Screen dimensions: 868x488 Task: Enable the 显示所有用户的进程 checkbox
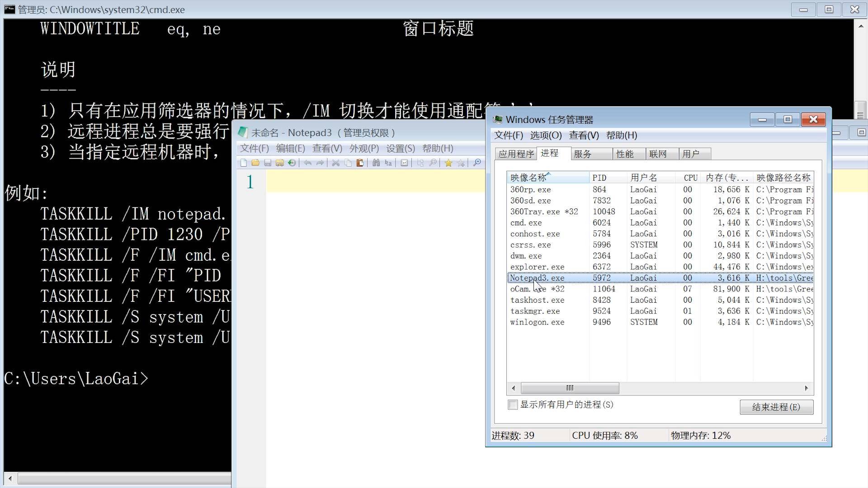click(x=513, y=404)
